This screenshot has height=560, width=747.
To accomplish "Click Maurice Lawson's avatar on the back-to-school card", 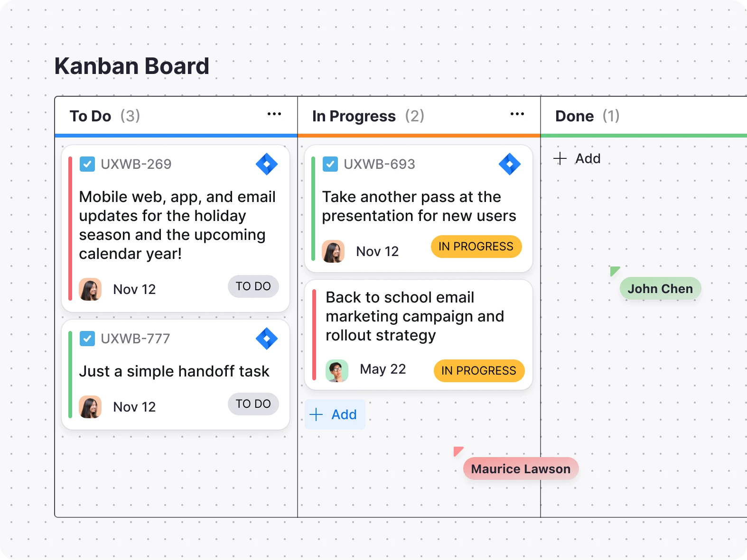I will tap(336, 370).
